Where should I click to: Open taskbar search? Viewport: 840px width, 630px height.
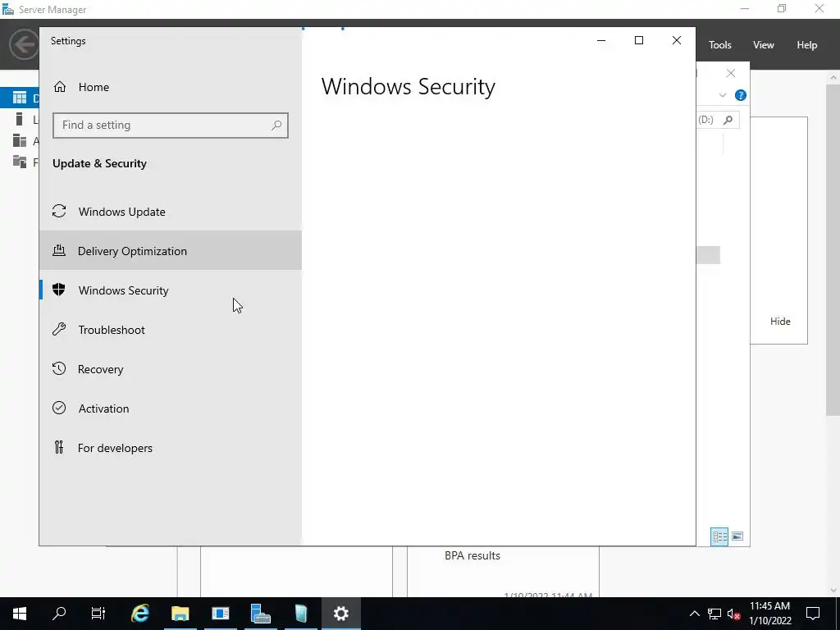pos(59,614)
